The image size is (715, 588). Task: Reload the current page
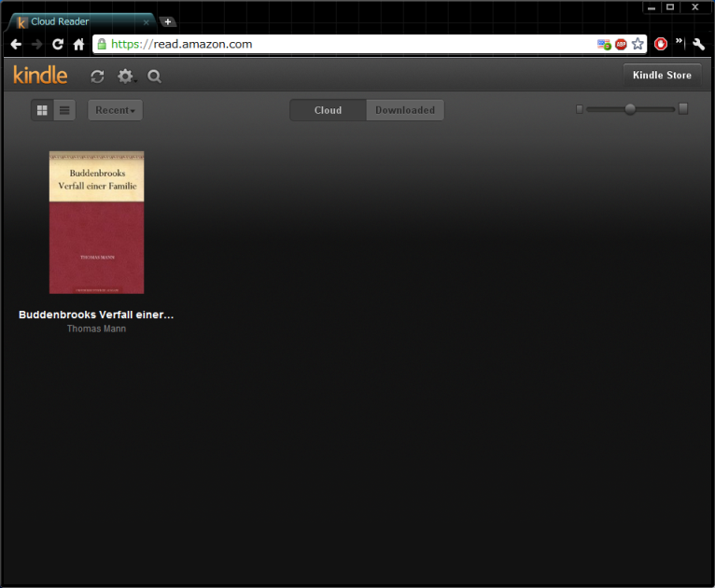[x=58, y=44]
